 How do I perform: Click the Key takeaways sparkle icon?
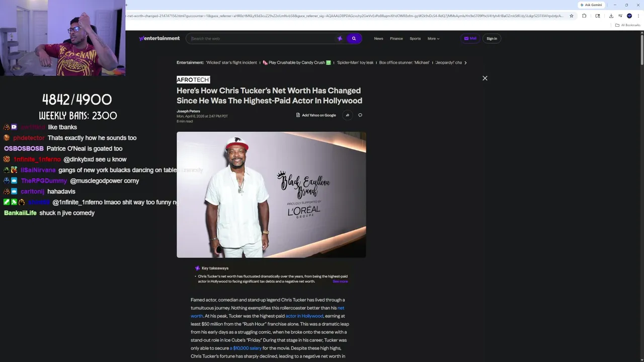click(197, 268)
